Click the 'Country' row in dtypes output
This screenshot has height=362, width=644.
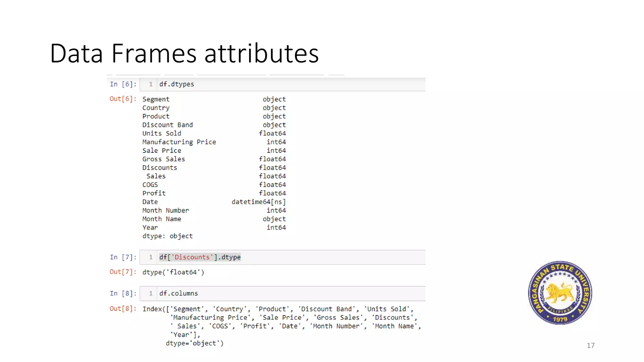(x=214, y=108)
